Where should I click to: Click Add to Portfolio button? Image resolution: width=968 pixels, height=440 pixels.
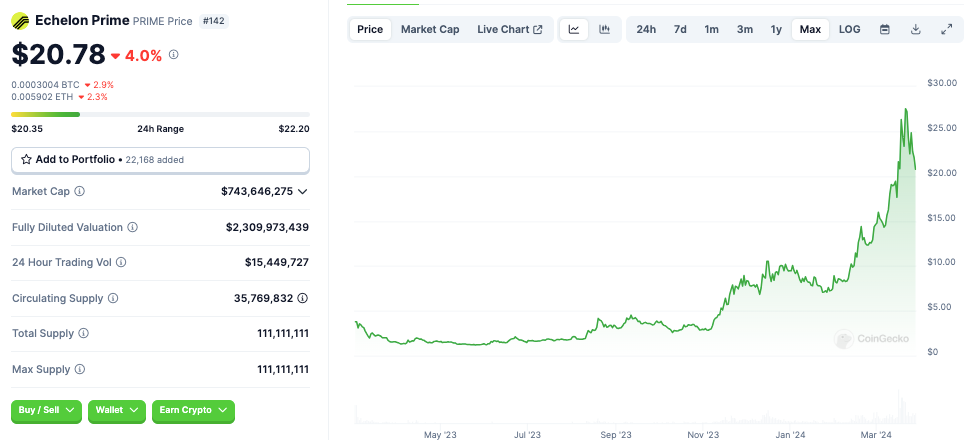(x=161, y=160)
